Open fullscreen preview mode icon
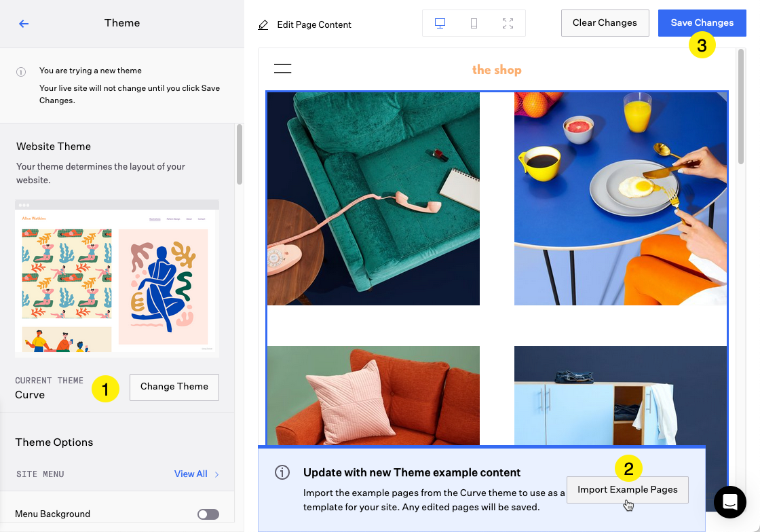 tap(508, 24)
